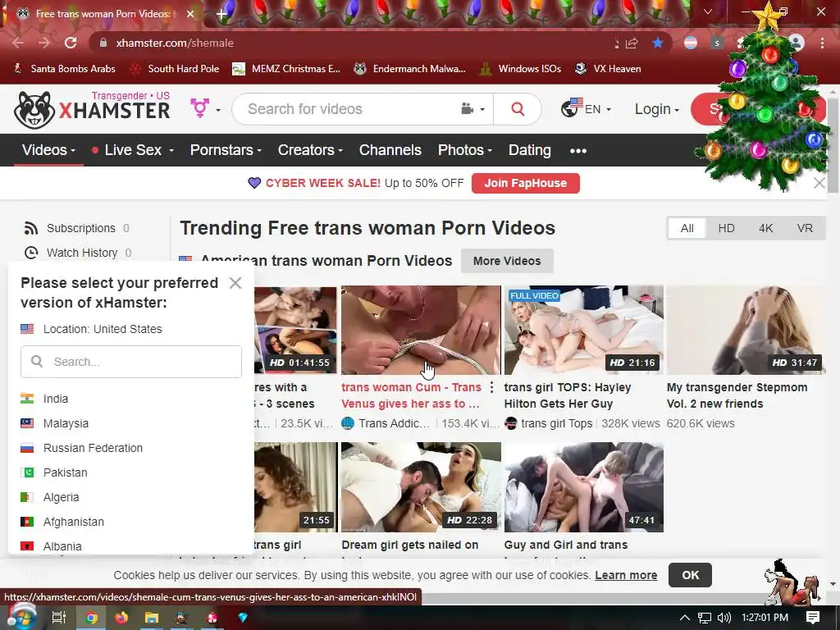This screenshot has height=630, width=840.
Task: Open the Photos navigation menu
Action: coord(465,150)
